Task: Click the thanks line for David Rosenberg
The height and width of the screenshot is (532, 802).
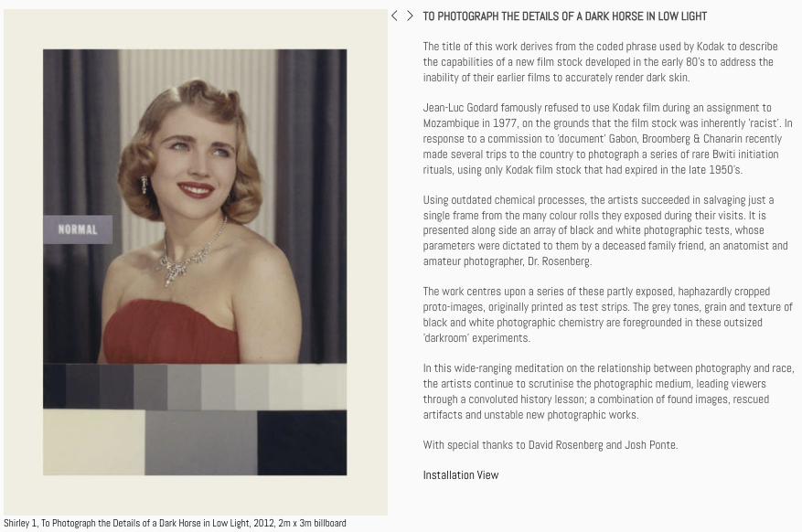Action: (551, 444)
